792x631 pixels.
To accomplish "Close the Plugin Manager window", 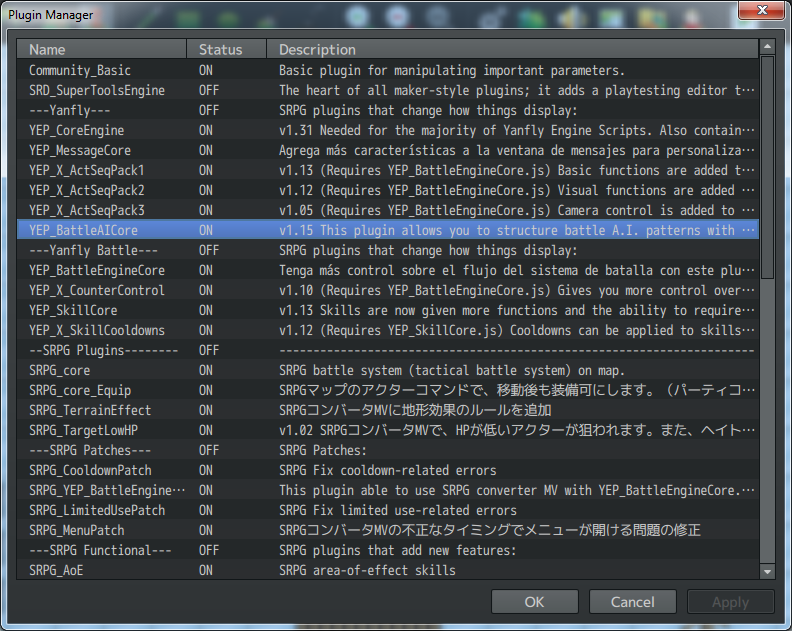I will 762,10.
